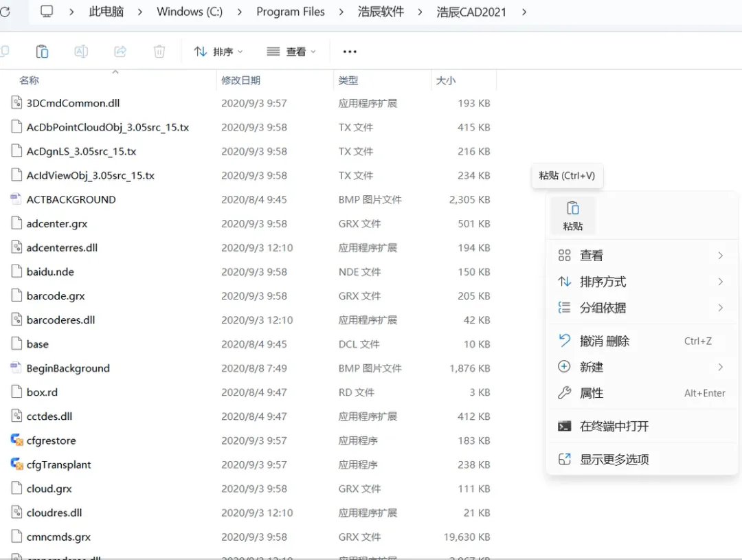
Task: Sort by the 类型 column header
Action: point(348,80)
